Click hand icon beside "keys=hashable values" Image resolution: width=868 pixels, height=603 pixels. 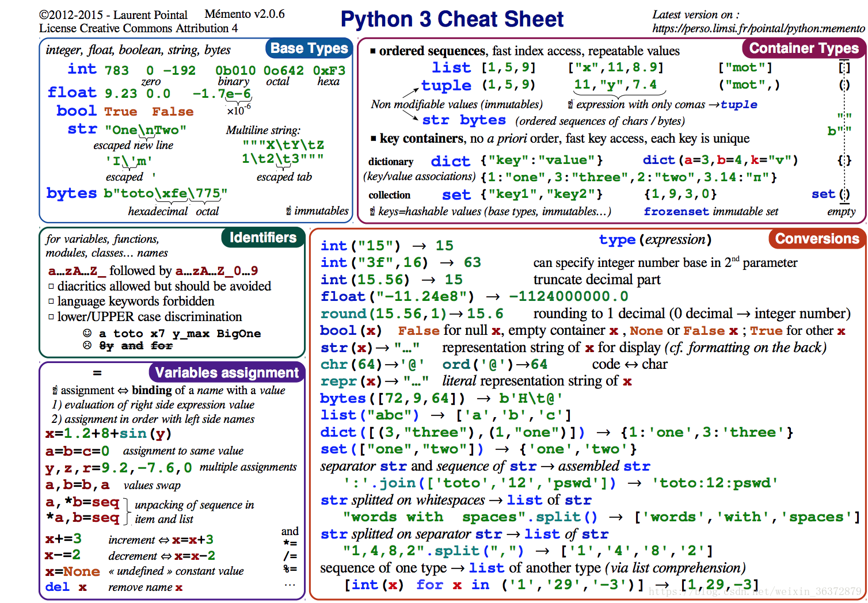372,212
